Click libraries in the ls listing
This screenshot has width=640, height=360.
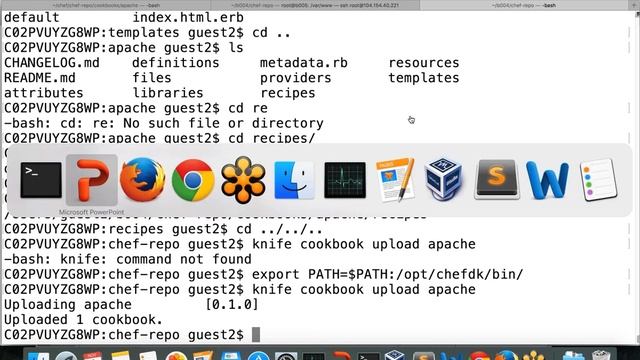168,93
